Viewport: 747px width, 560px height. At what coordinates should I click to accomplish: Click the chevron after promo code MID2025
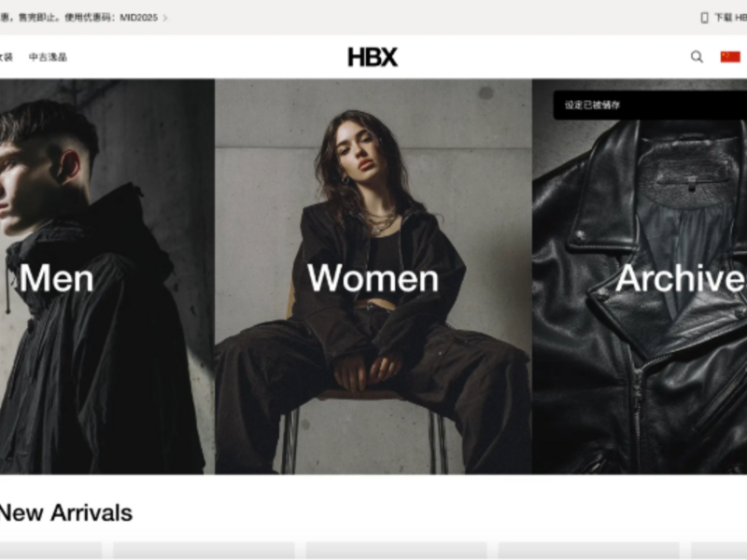point(165,18)
